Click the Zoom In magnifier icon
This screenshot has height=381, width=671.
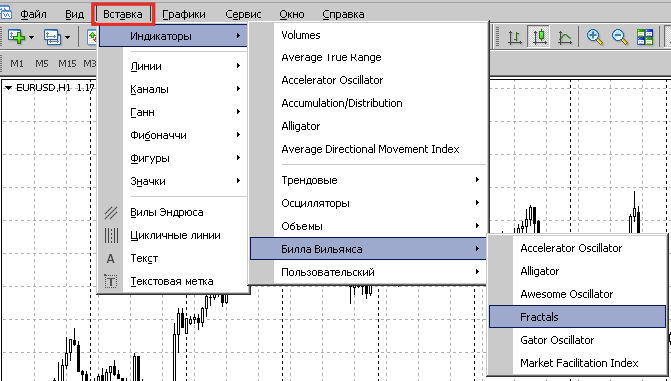pos(594,37)
